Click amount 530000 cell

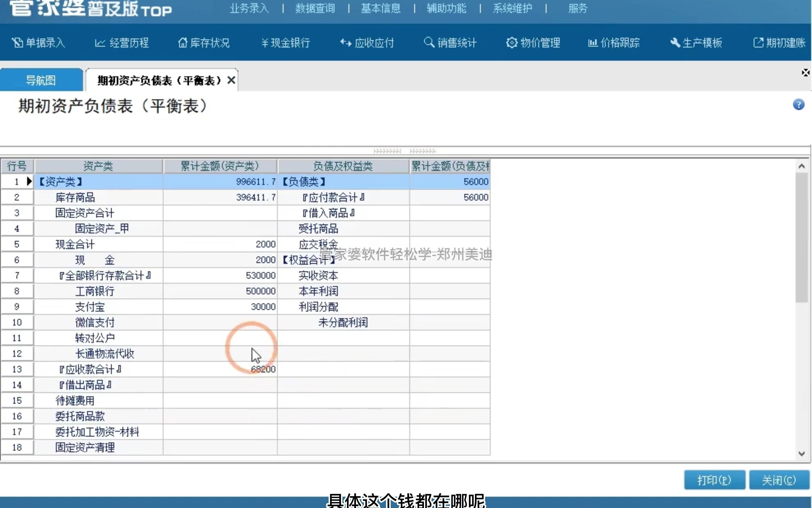click(220, 276)
